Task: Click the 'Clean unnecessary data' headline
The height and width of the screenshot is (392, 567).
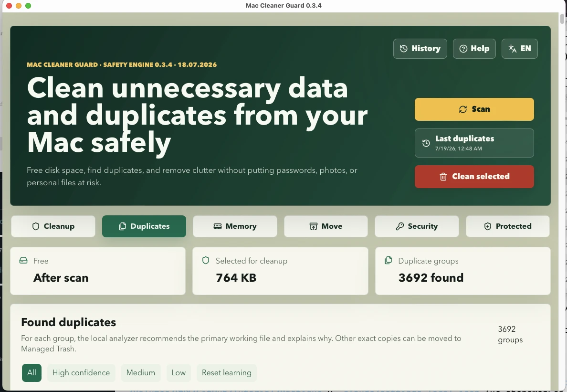Action: 188,88
